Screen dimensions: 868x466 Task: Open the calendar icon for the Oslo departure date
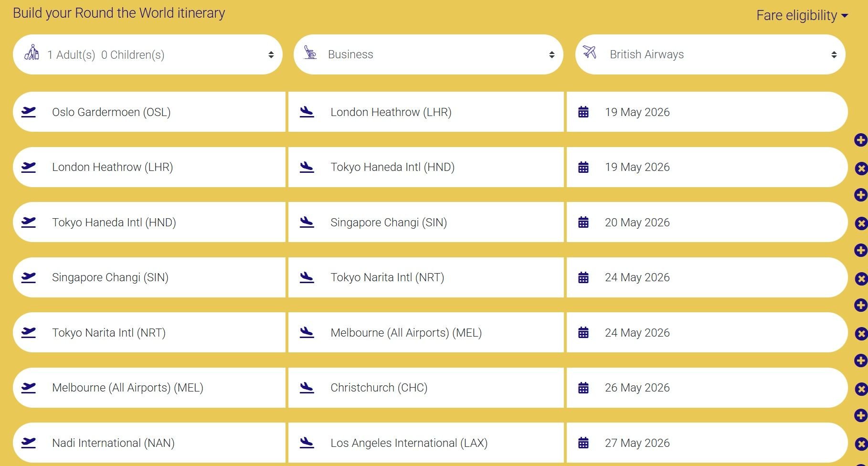pyautogui.click(x=583, y=112)
